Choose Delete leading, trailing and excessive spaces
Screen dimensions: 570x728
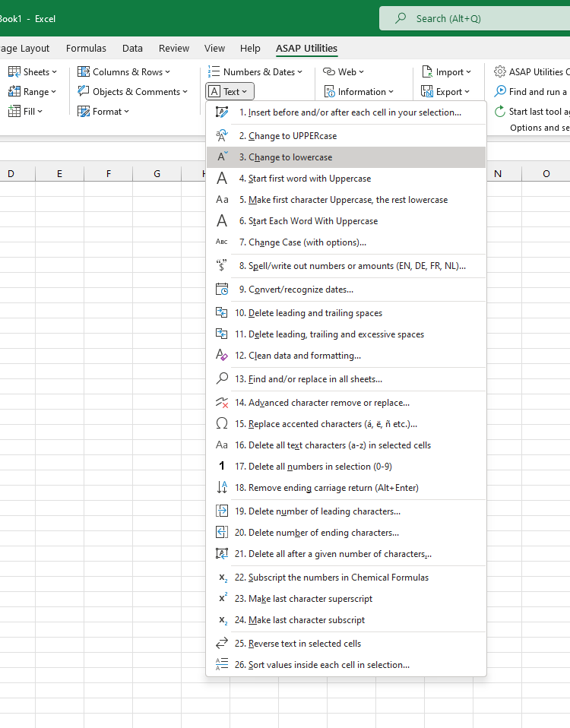(x=347, y=334)
